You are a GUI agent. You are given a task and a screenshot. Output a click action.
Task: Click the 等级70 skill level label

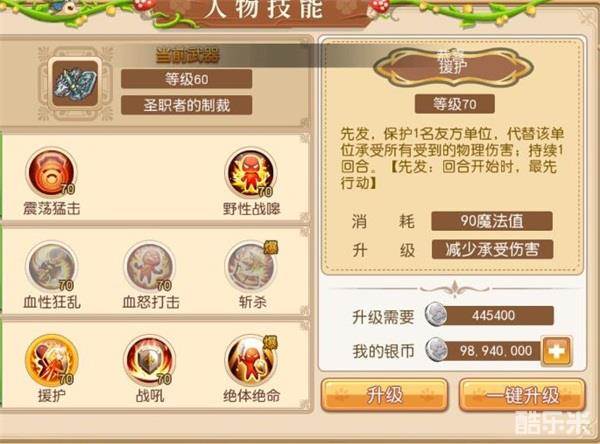point(455,104)
